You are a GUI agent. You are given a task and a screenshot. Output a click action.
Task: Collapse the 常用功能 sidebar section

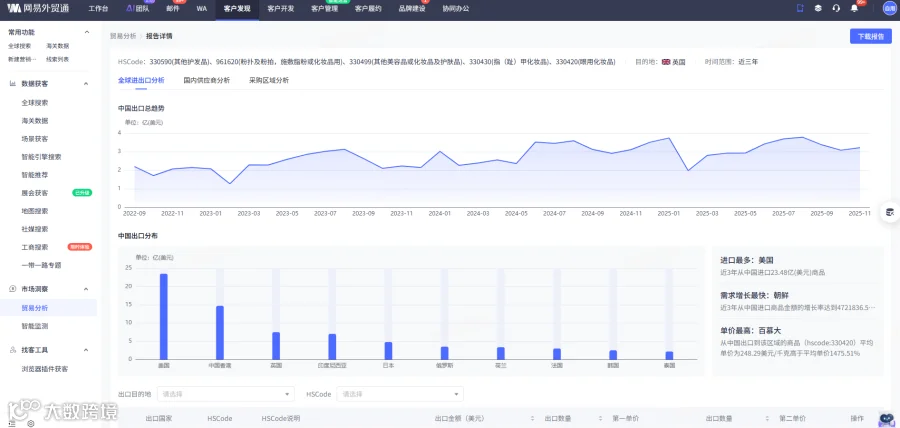tap(87, 32)
